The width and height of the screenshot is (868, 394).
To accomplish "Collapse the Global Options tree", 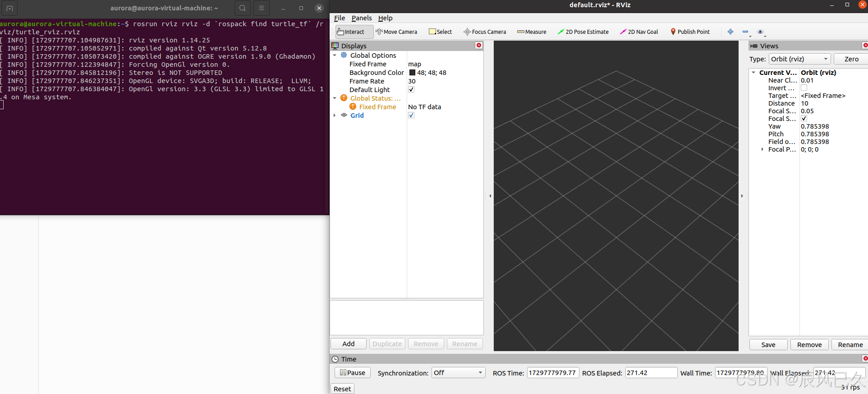I will [335, 55].
